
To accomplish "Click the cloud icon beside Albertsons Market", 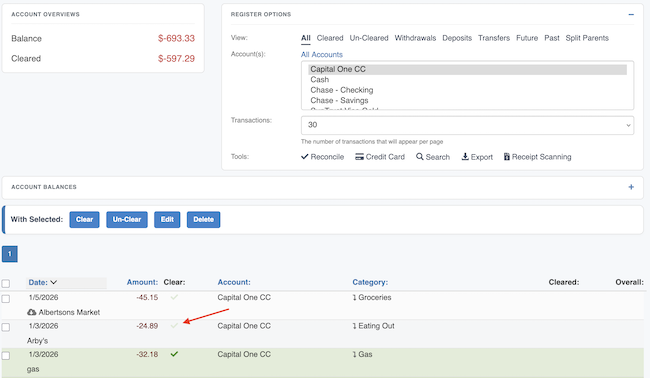I will point(32,312).
